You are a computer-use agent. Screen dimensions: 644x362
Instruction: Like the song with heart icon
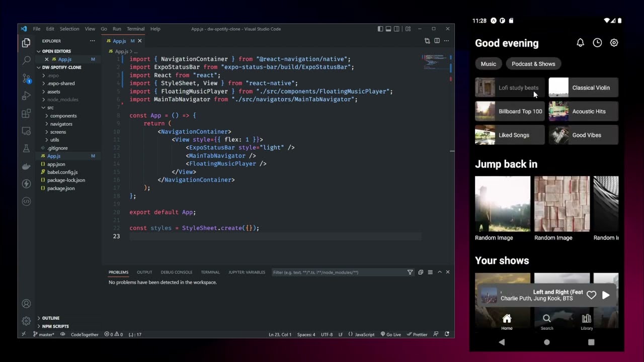pyautogui.click(x=591, y=295)
